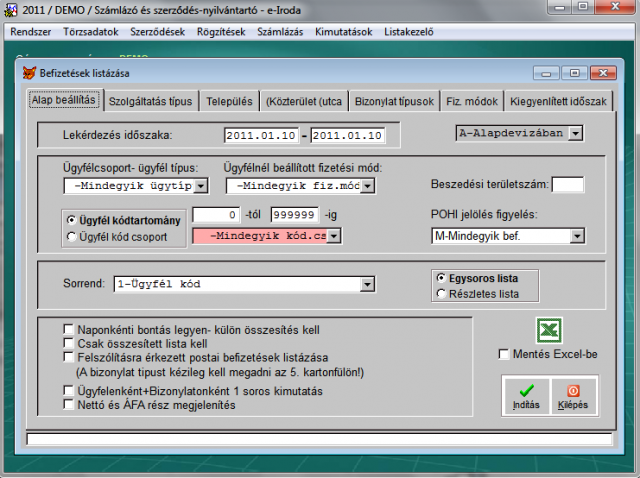Open the Sorrend dropdown list
The image size is (640, 478).
pos(365,285)
